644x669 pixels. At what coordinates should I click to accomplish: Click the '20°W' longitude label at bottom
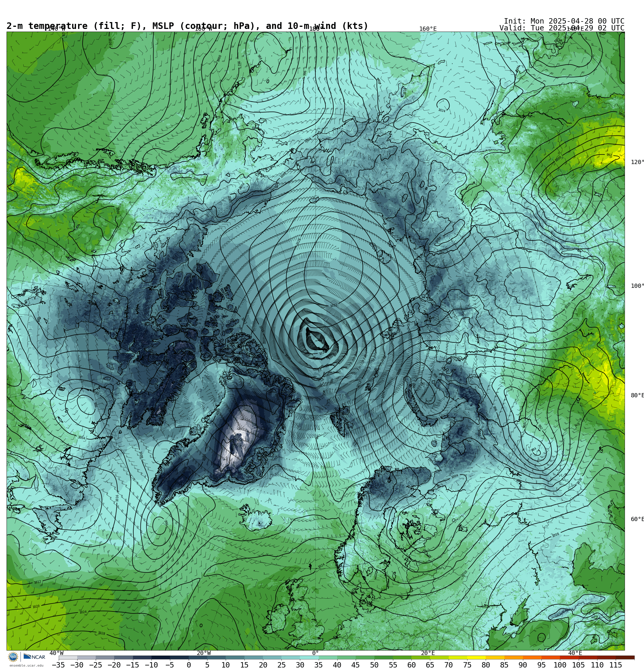point(204,653)
